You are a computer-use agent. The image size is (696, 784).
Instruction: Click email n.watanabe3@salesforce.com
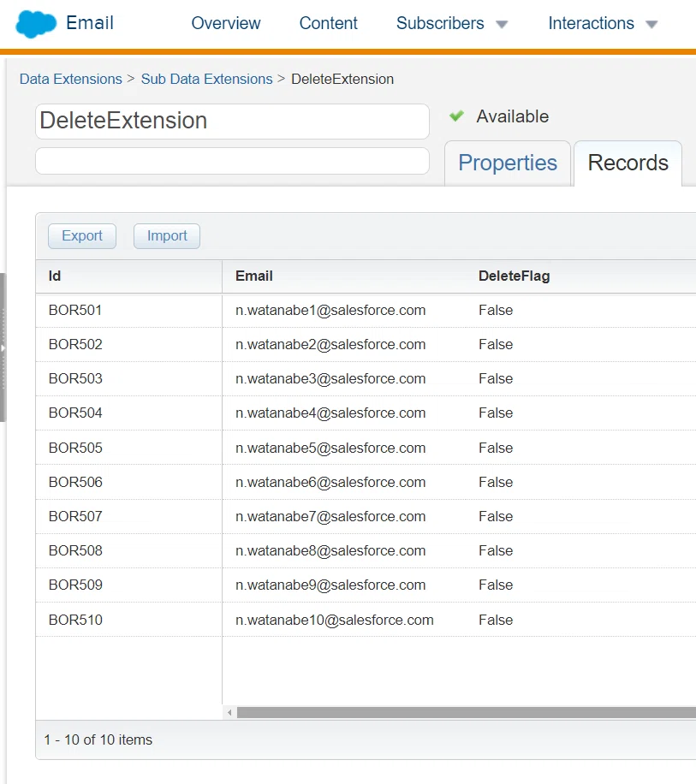(330, 379)
